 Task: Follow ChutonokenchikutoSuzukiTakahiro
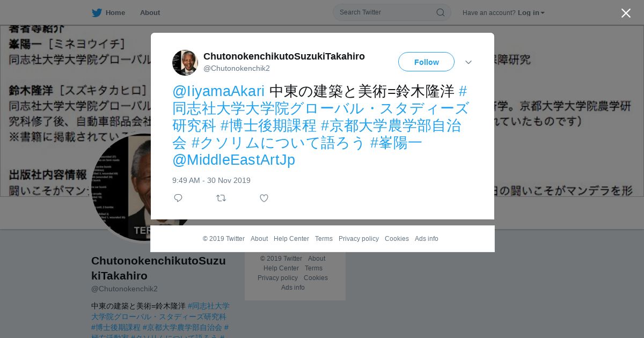pos(426,62)
